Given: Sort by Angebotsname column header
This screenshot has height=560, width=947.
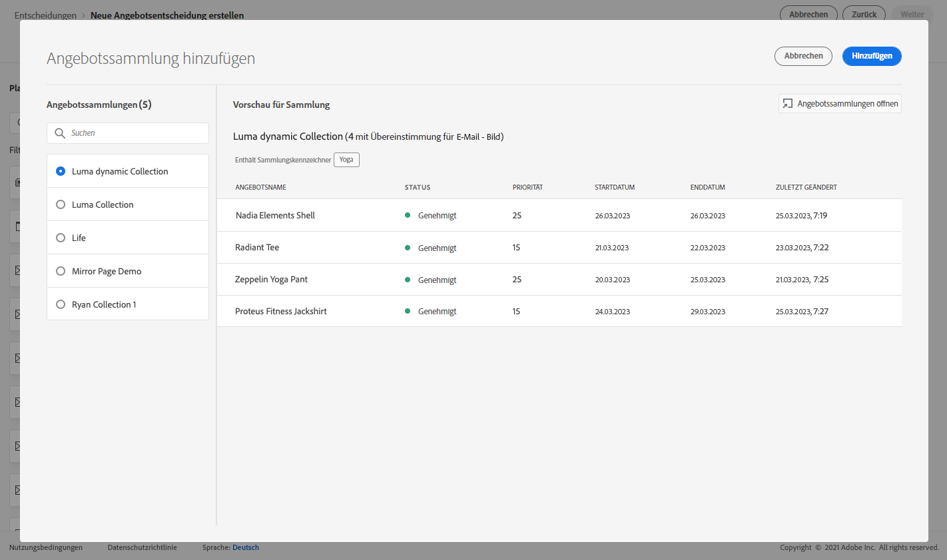Looking at the screenshot, I should [x=260, y=187].
